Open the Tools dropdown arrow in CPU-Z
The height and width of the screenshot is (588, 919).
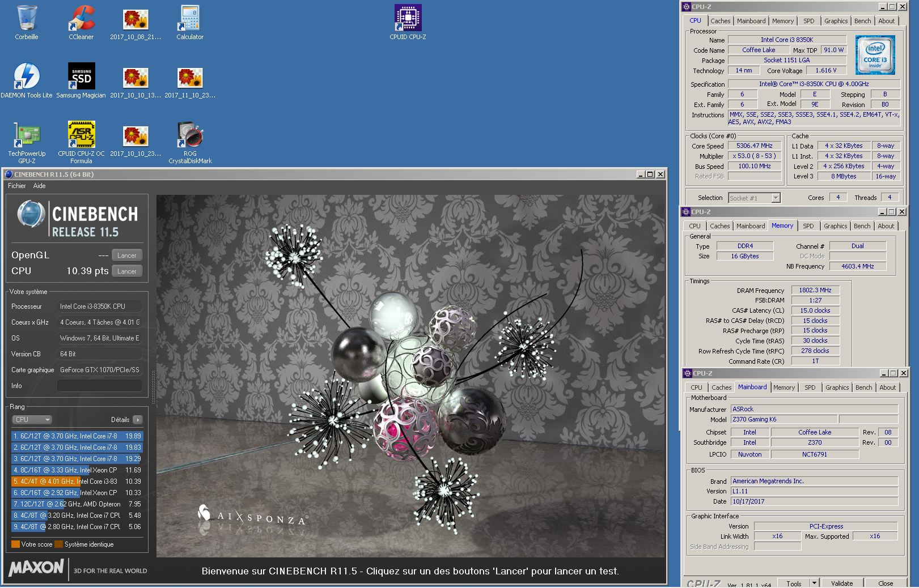815,583
